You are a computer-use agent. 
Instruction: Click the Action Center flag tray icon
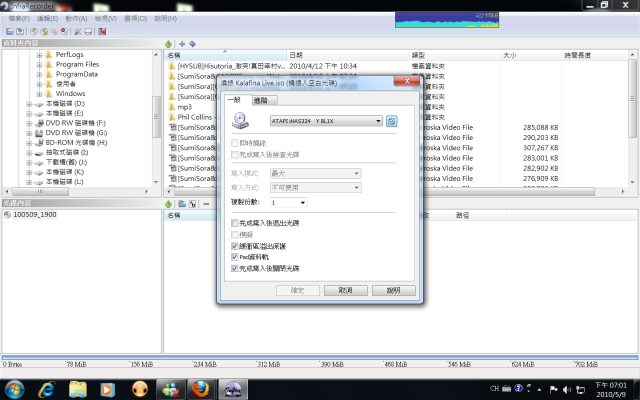[x=553, y=389]
